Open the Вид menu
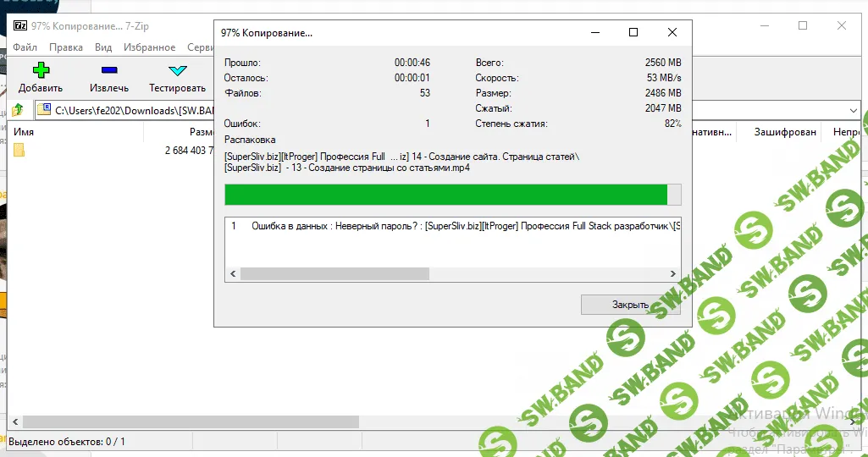 click(103, 47)
